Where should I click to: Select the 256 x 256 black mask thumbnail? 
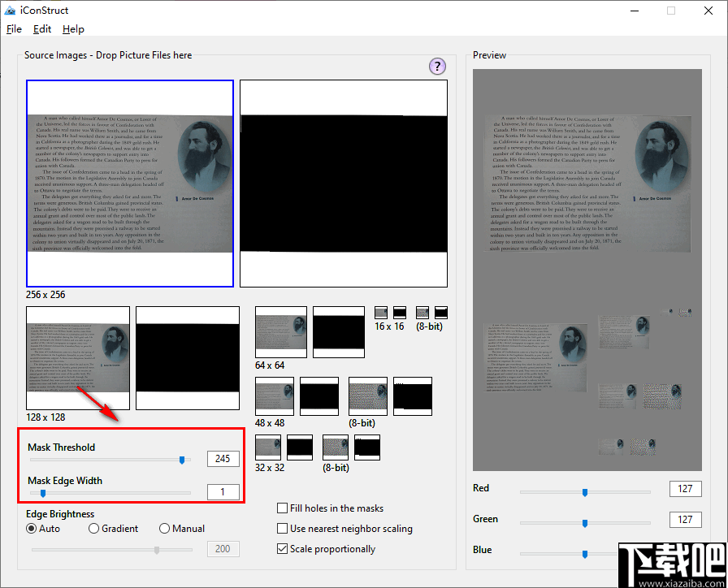[343, 184]
